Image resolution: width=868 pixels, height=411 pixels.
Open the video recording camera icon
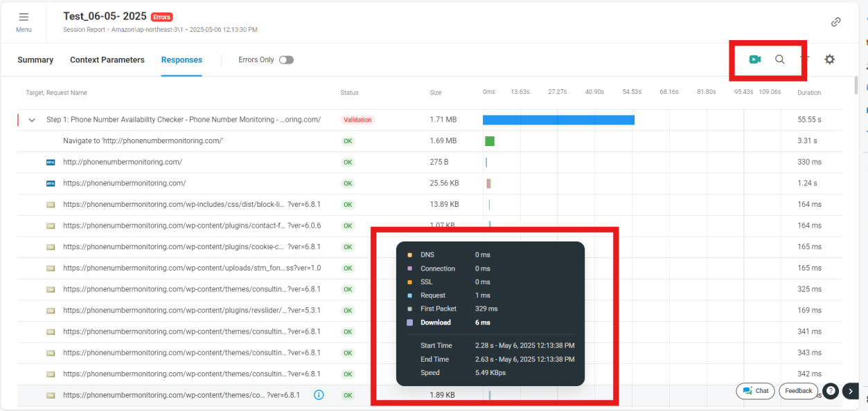755,60
